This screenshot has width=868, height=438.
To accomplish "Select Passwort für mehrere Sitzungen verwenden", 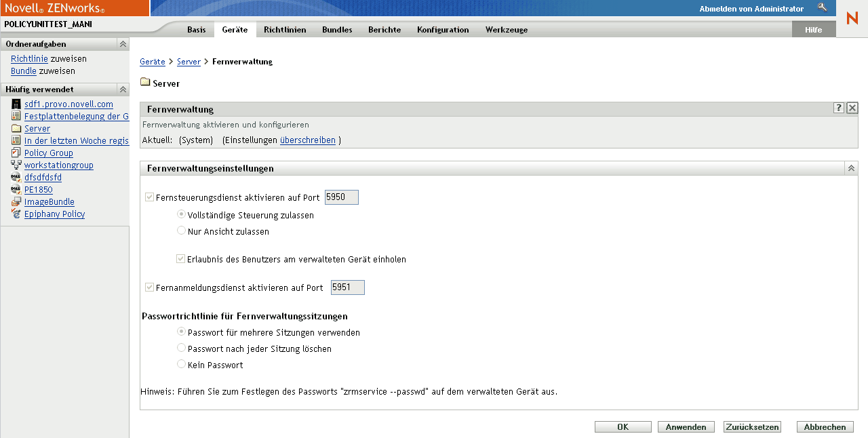I will tap(181, 332).
